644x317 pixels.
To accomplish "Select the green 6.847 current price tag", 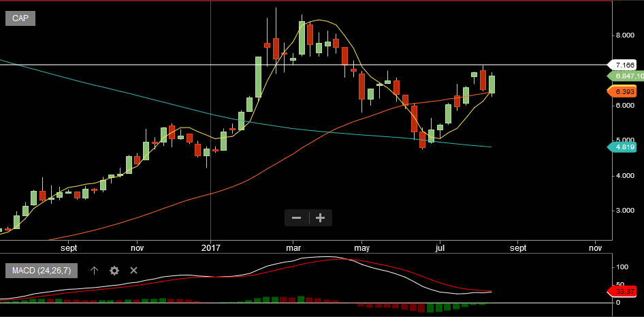I will (626, 76).
